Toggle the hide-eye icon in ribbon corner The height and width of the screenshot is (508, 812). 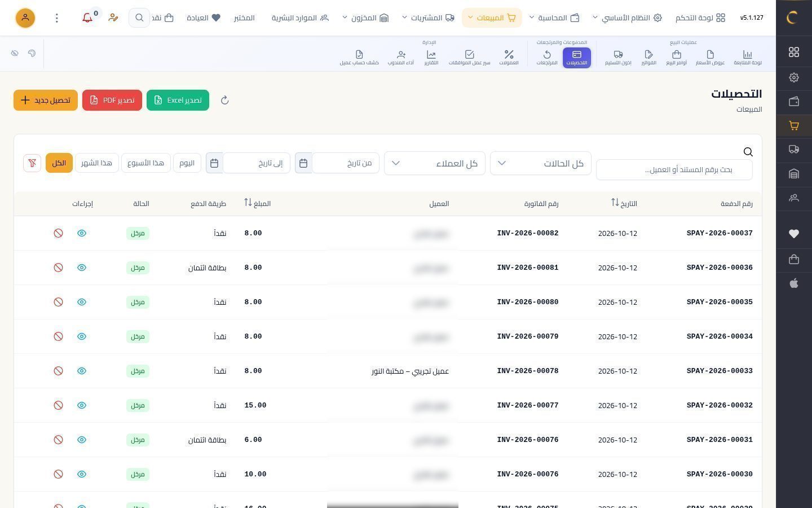(x=15, y=53)
